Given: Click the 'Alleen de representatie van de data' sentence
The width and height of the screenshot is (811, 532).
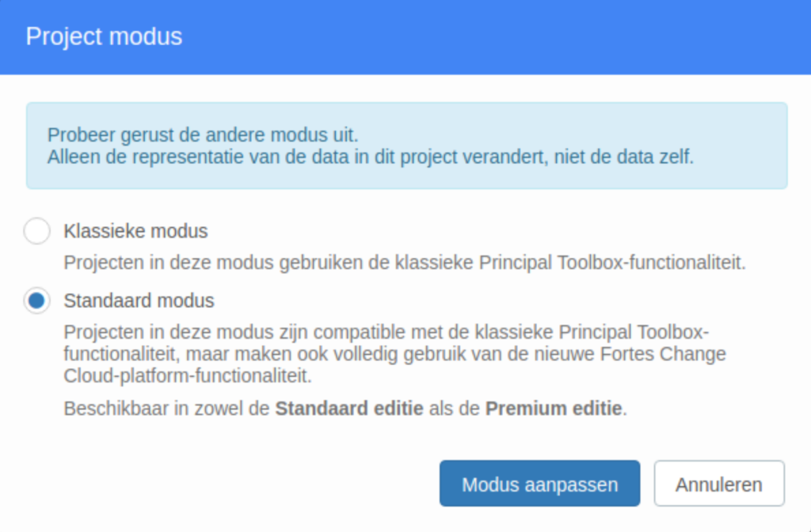Looking at the screenshot, I should point(371,157).
